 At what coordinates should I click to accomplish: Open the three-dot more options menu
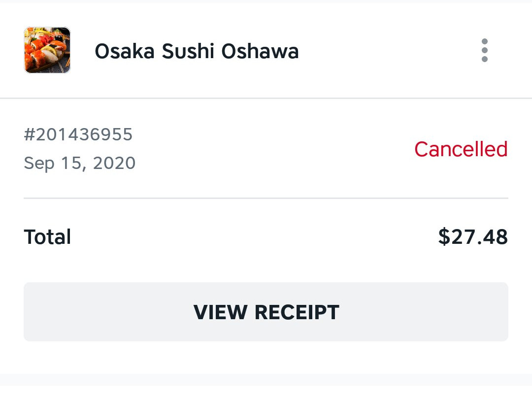click(x=485, y=50)
